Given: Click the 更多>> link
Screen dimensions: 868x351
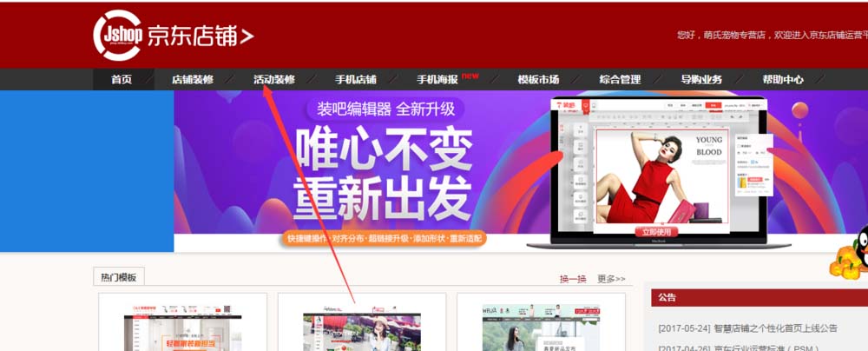Looking at the screenshot, I should (x=611, y=279).
